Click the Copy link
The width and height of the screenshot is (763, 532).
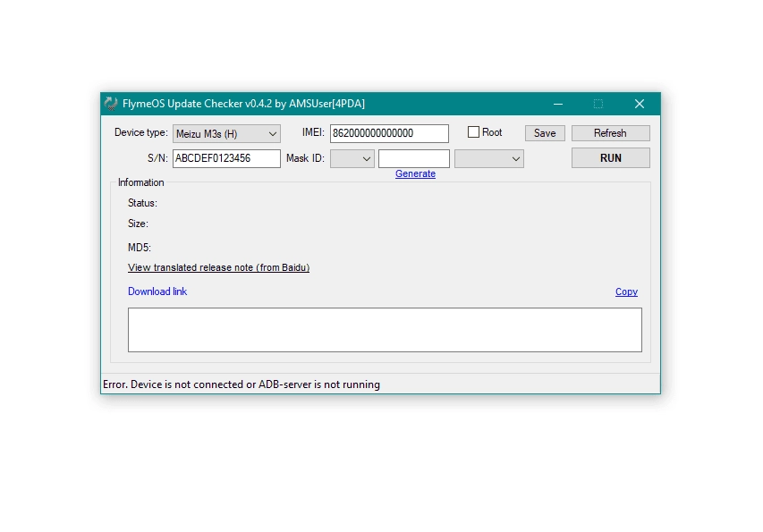(x=626, y=291)
